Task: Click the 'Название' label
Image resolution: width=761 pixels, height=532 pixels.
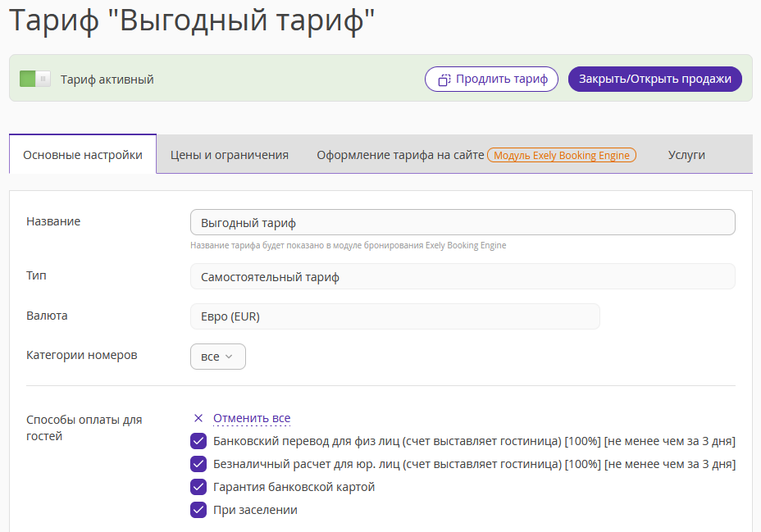Action: coord(53,221)
